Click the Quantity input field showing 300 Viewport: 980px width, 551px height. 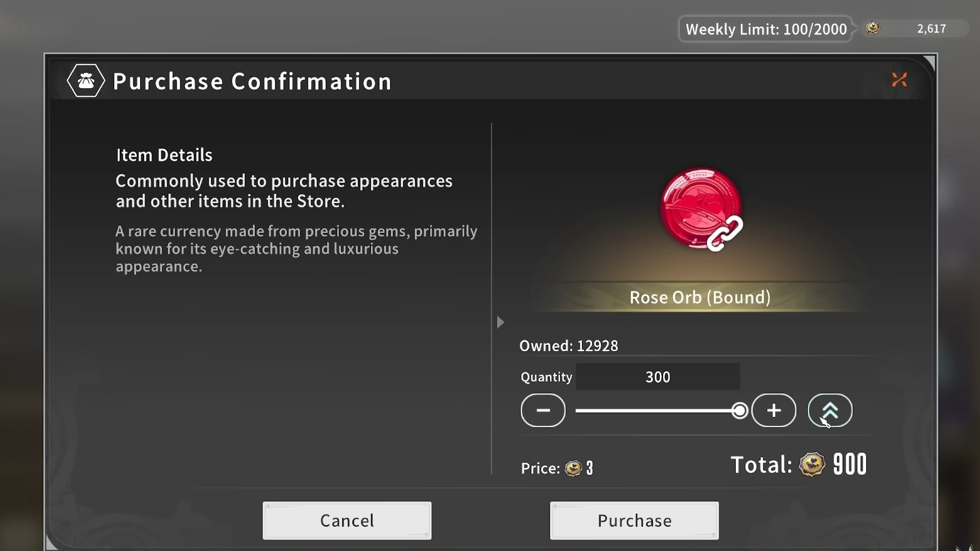click(x=657, y=377)
